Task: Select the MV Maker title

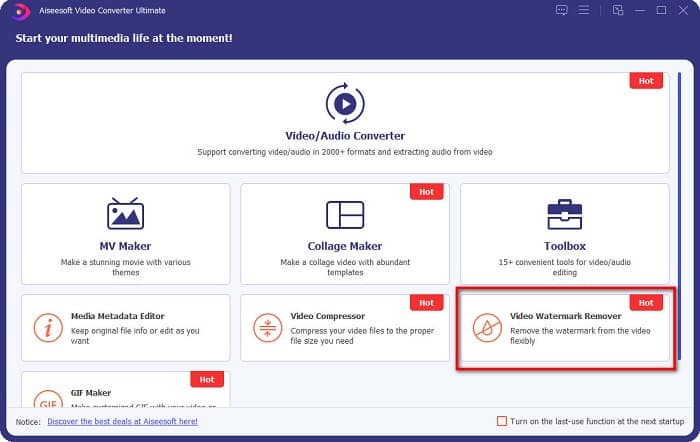Action: pos(125,246)
